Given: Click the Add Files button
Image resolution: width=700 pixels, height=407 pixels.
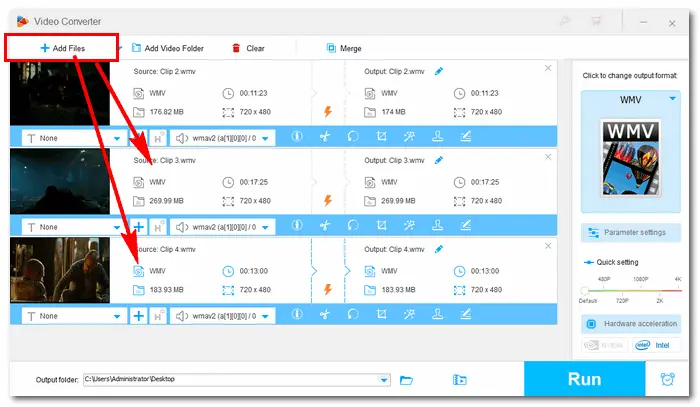Looking at the screenshot, I should point(62,48).
